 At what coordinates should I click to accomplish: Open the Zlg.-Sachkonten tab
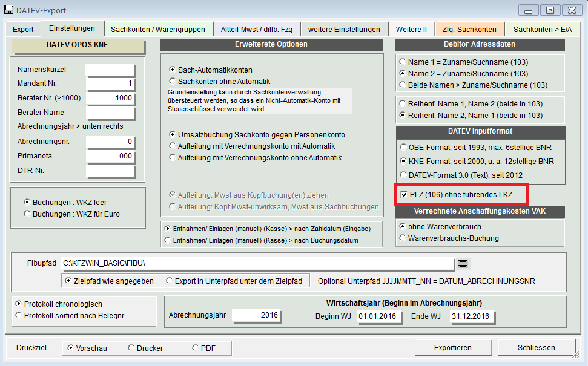(x=469, y=29)
